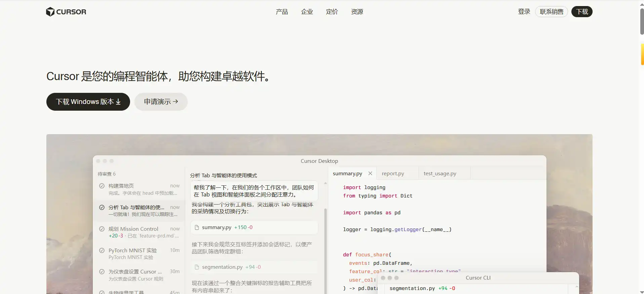Open the 构建落地页 task row
The width and height of the screenshot is (644, 294).
tap(139, 189)
